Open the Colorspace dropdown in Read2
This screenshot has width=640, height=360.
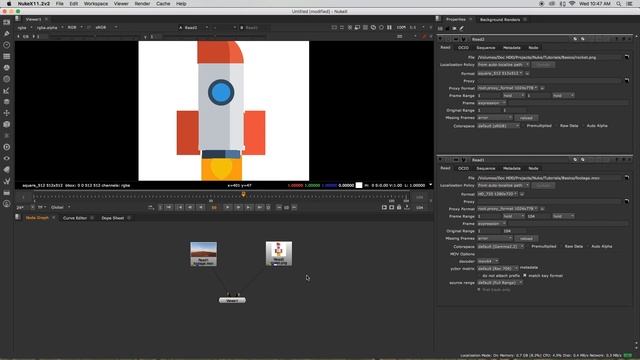click(498, 126)
